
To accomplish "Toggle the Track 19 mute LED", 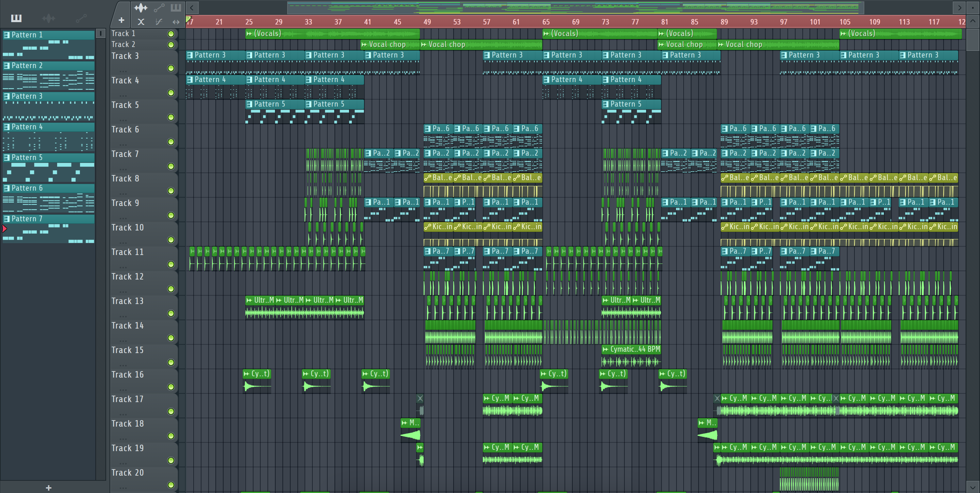I will pyautogui.click(x=171, y=460).
